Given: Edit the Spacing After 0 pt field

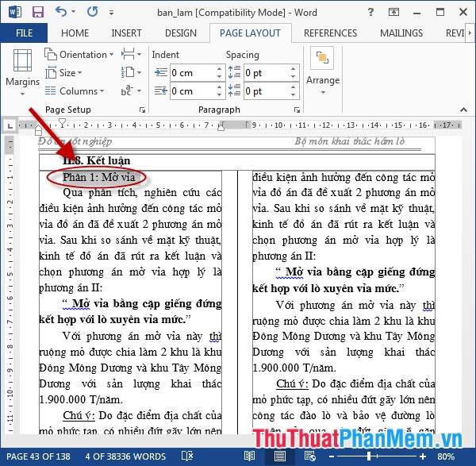Looking at the screenshot, I should (267, 91).
